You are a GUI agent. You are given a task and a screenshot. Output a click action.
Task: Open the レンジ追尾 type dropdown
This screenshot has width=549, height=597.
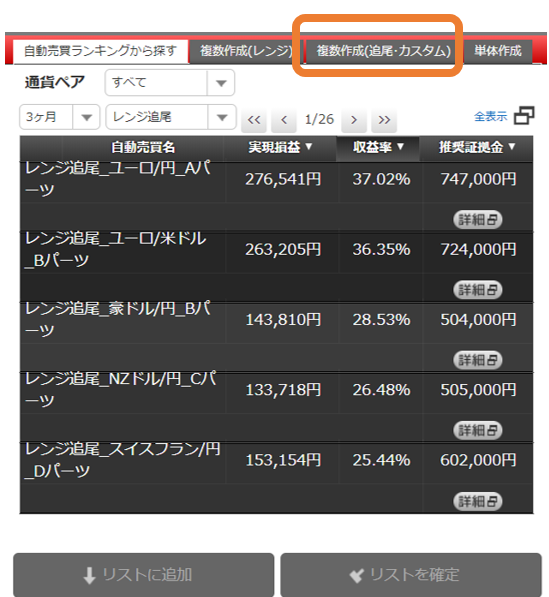coord(171,117)
